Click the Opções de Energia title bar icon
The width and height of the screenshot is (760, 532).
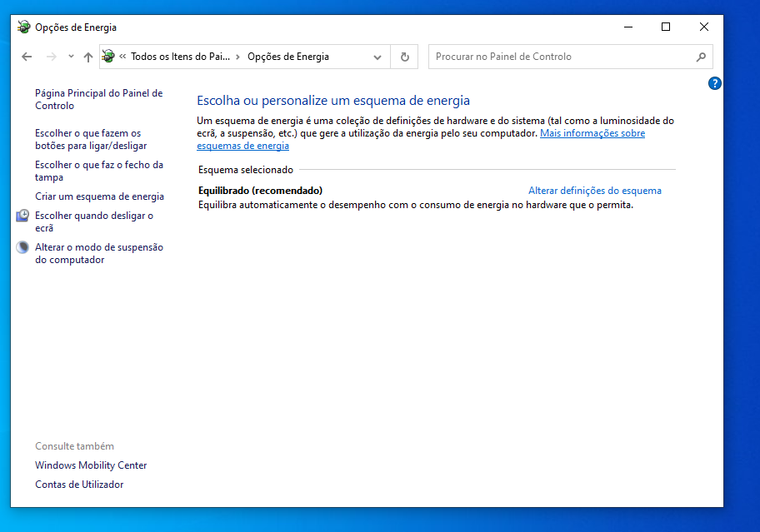point(23,27)
